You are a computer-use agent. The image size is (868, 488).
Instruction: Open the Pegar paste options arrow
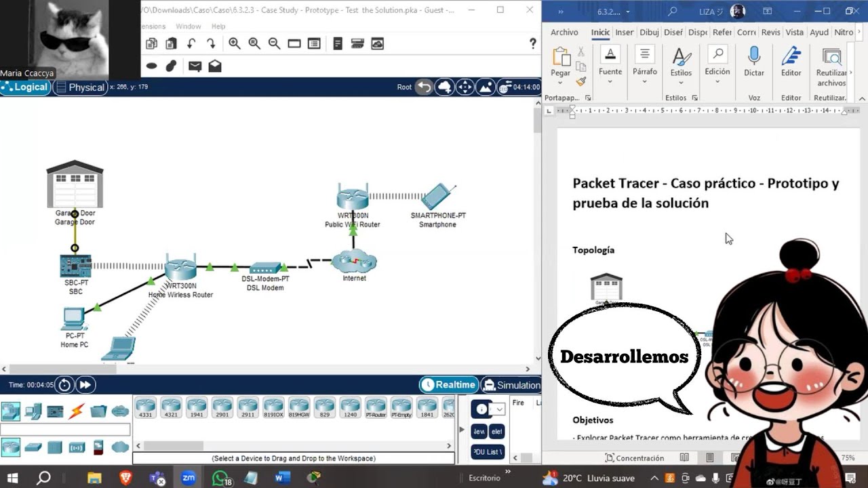561,83
